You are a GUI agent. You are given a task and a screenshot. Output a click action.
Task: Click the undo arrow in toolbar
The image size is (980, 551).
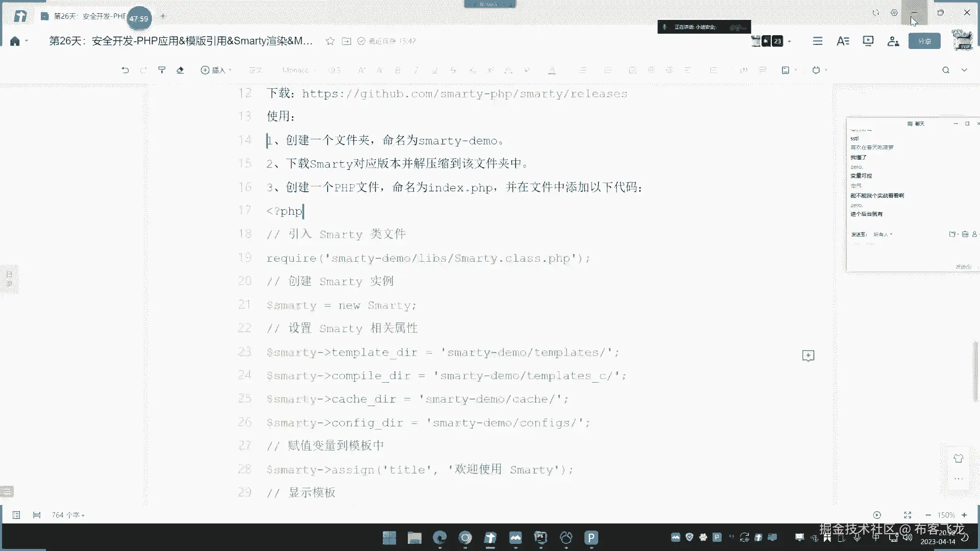pos(125,70)
